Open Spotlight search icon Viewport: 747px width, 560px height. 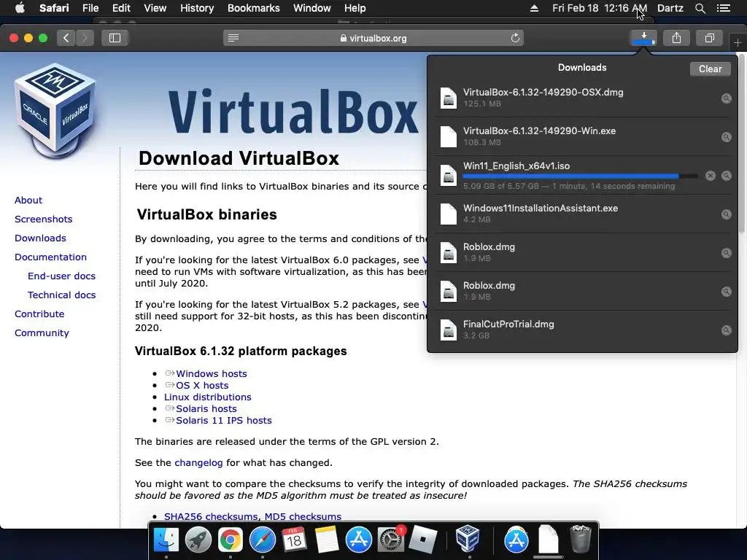700,8
